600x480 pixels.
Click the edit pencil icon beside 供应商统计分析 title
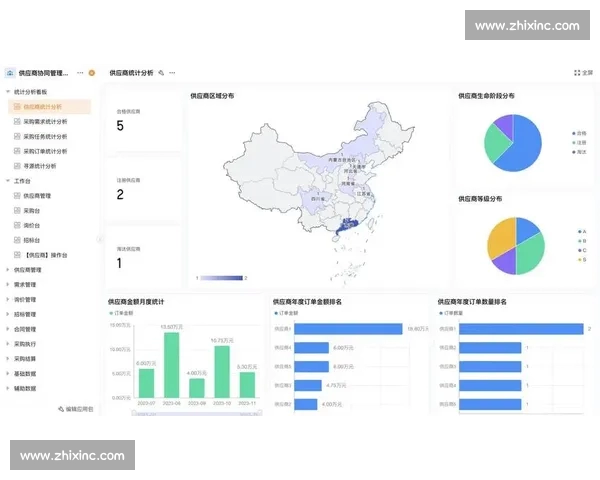[x=161, y=73]
